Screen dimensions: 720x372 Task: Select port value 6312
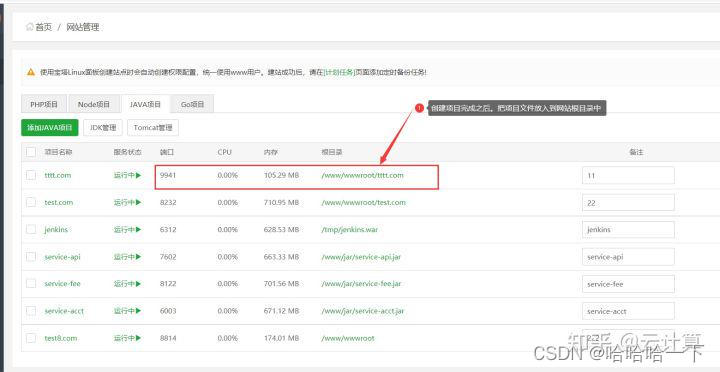(x=168, y=230)
